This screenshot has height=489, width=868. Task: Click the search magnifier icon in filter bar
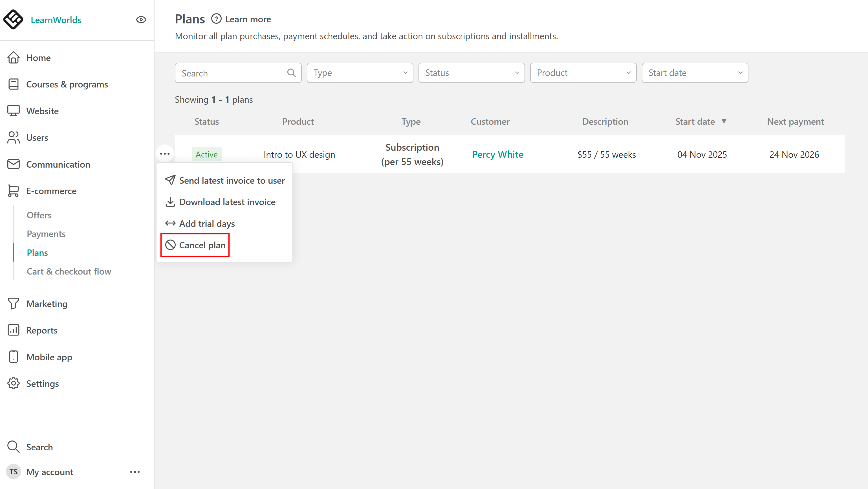pos(291,73)
